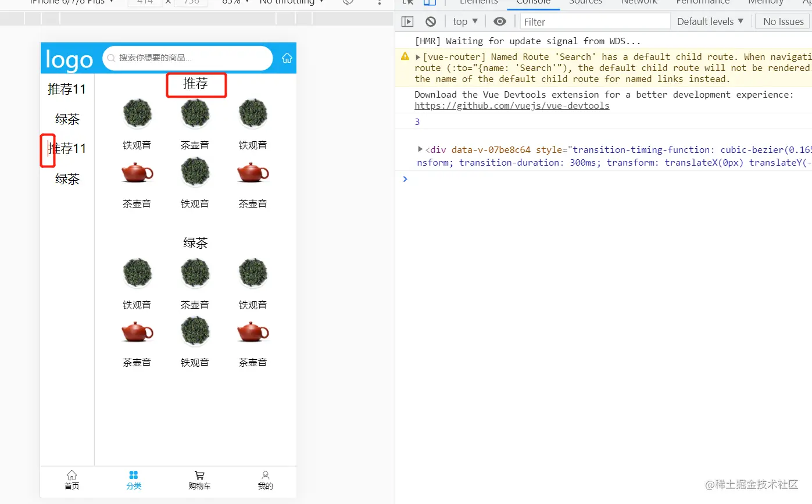Open the Sources tab
This screenshot has width=812, height=504.
point(585,2)
